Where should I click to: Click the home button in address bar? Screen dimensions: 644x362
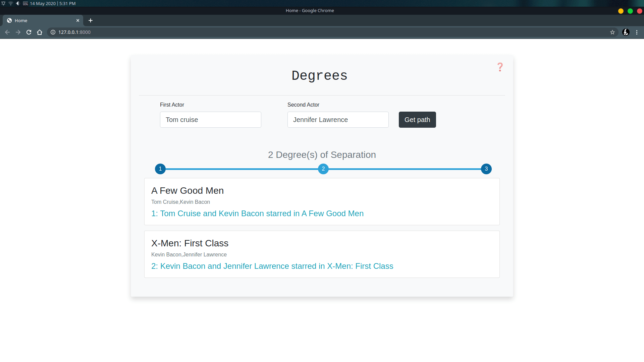tap(39, 32)
